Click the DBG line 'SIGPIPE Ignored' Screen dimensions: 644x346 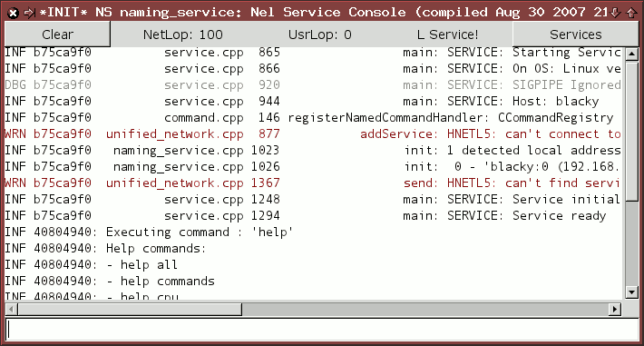click(313, 84)
